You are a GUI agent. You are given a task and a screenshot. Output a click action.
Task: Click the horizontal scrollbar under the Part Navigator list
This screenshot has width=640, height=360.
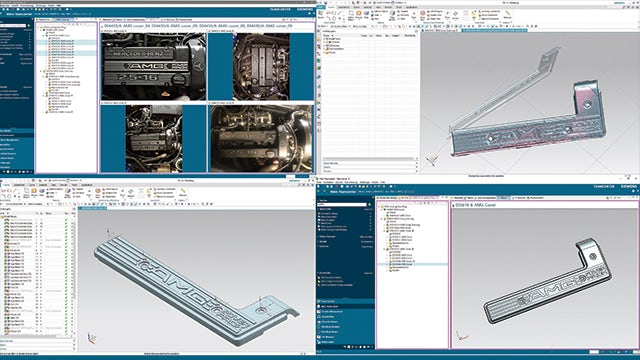(37, 337)
